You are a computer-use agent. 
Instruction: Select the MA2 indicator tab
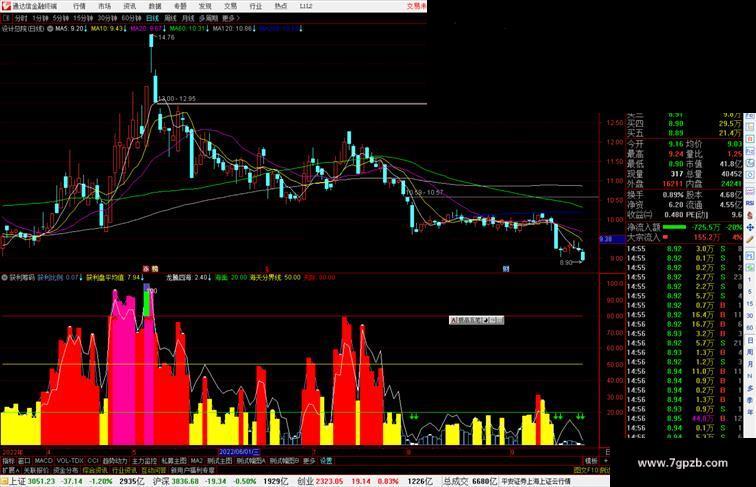click(x=196, y=461)
